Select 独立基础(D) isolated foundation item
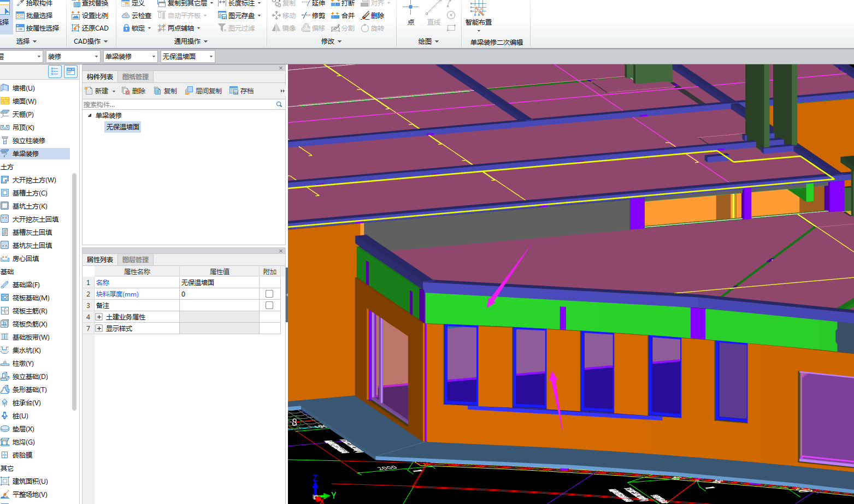Viewport: 854px width, 504px height. [x=25, y=376]
